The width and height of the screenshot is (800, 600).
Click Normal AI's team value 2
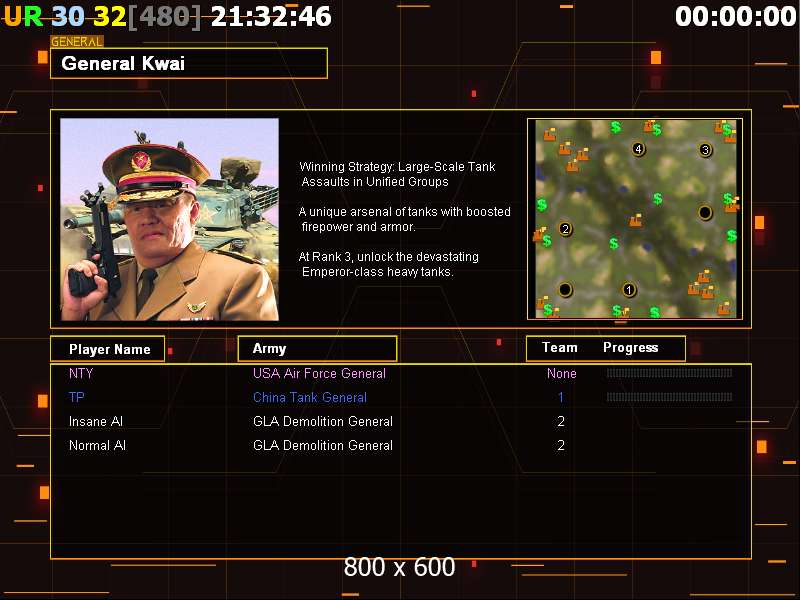561,445
